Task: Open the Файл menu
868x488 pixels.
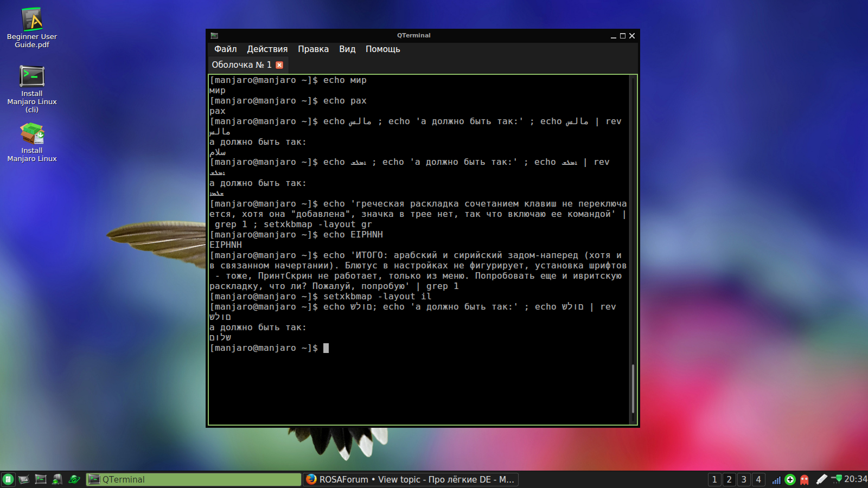Action: [225, 49]
